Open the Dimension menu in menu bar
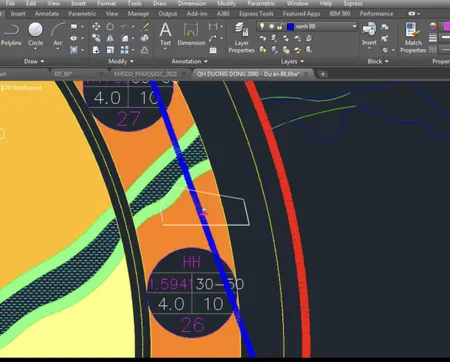The image size is (450, 362). 192,3
